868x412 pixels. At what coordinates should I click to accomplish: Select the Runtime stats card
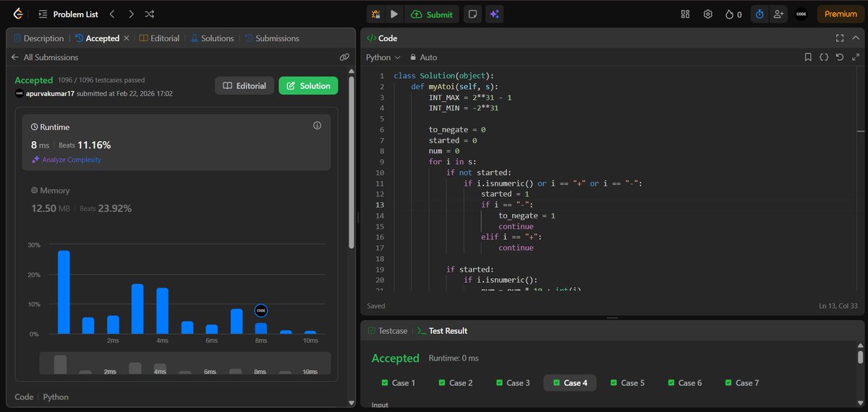pyautogui.click(x=176, y=142)
